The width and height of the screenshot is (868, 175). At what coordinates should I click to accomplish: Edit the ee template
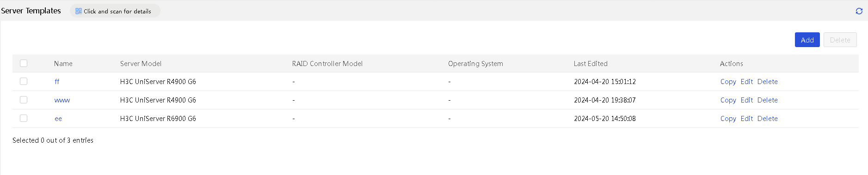tap(746, 119)
